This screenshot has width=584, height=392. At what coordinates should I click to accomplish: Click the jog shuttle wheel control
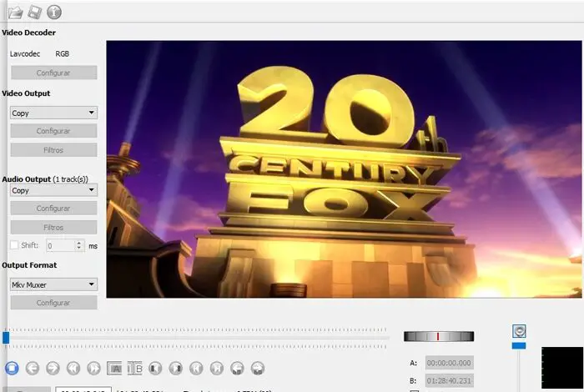[439, 336]
